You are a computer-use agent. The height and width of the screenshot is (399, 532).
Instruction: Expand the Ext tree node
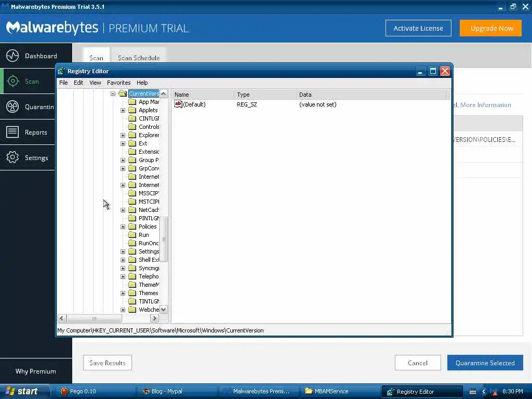[123, 143]
